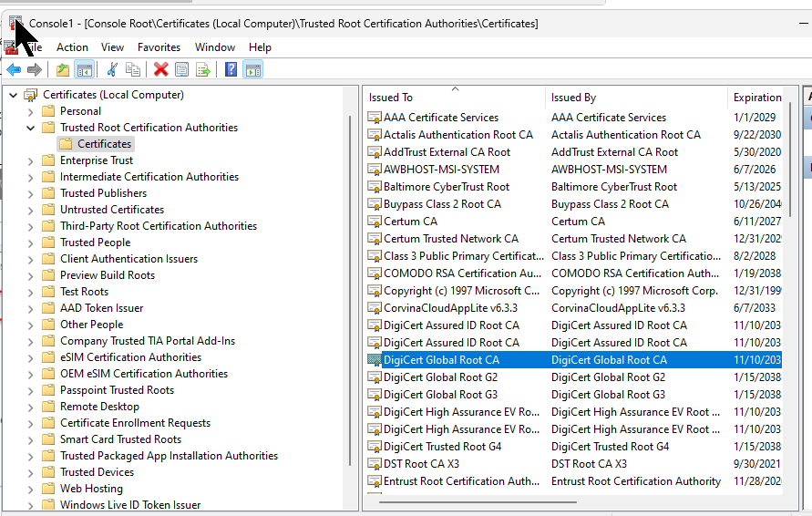812x516 pixels.
Task: Collapse Certificates (Local Computer) tree node
Action: coord(14,96)
